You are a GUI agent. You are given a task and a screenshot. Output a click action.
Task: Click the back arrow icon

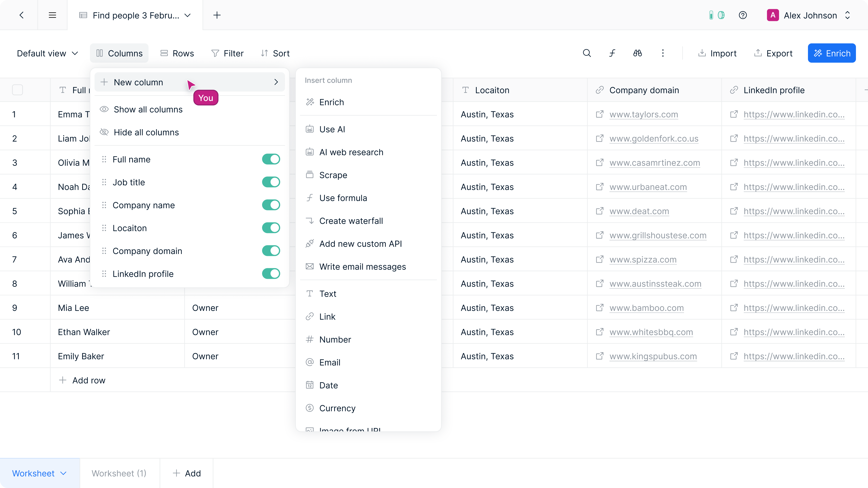pos(21,15)
